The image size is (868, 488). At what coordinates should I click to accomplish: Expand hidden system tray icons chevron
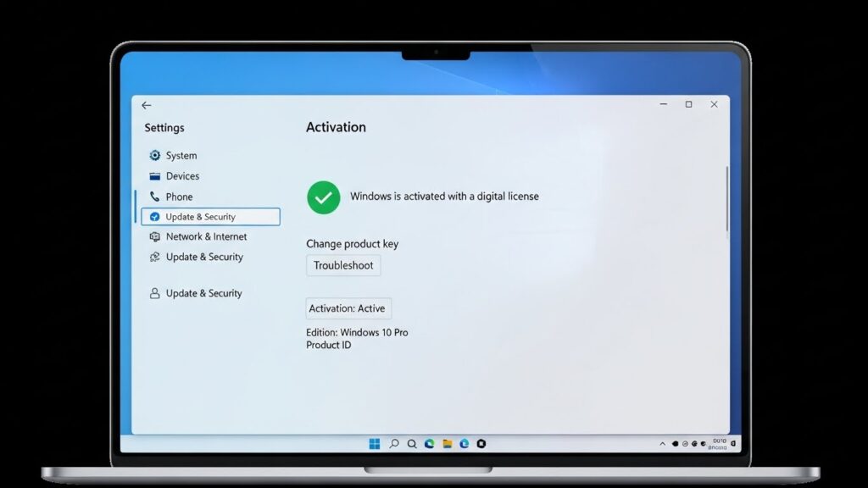pyautogui.click(x=662, y=443)
